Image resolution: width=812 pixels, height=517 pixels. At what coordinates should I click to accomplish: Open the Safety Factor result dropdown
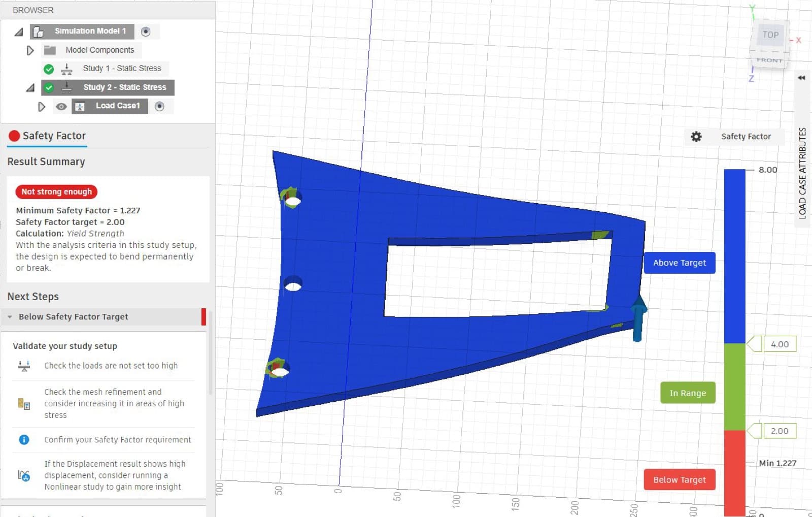746,136
